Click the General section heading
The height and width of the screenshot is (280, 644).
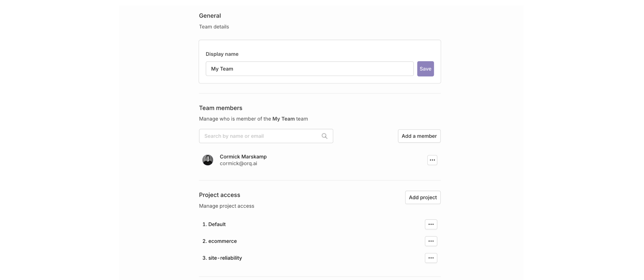click(x=210, y=16)
